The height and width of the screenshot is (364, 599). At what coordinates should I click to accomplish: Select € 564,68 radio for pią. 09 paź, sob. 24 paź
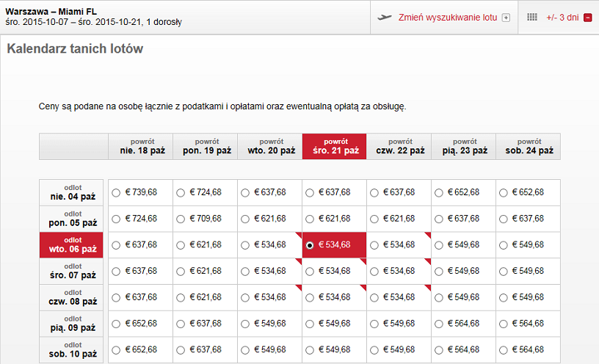(x=504, y=324)
